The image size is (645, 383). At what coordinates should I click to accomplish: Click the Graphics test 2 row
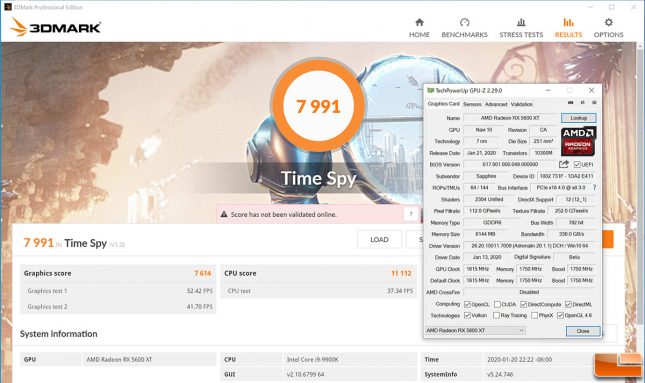118,306
